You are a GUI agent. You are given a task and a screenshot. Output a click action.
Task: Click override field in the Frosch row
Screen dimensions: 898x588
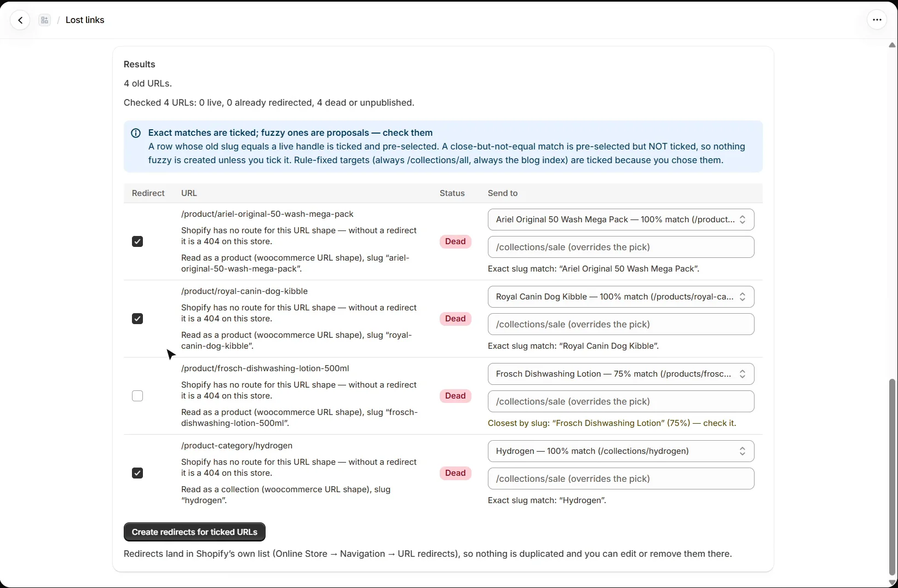pos(621,401)
